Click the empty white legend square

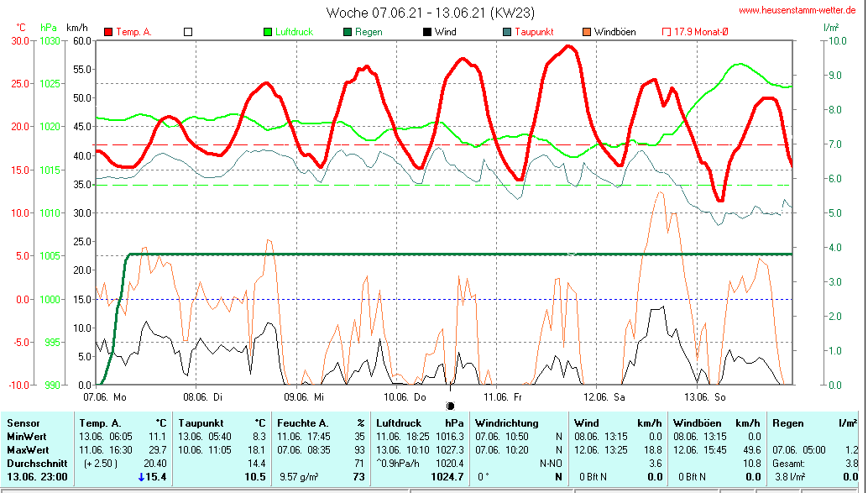[188, 32]
